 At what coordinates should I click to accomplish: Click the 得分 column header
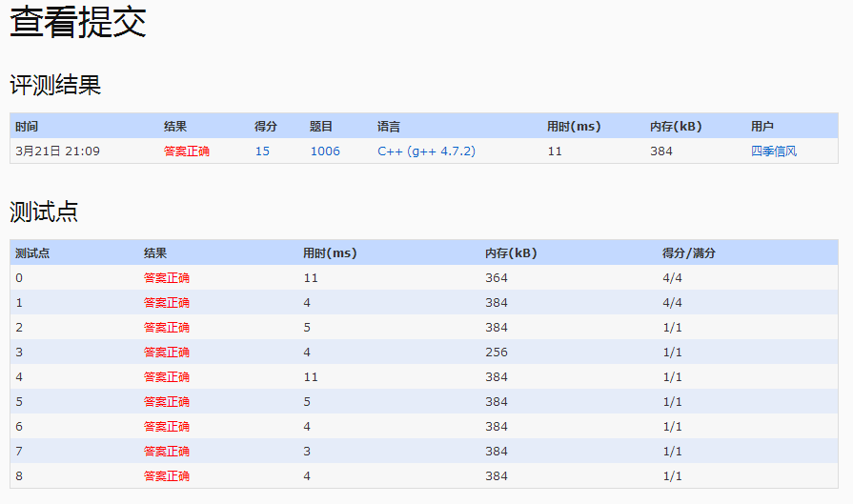pyautogui.click(x=266, y=127)
